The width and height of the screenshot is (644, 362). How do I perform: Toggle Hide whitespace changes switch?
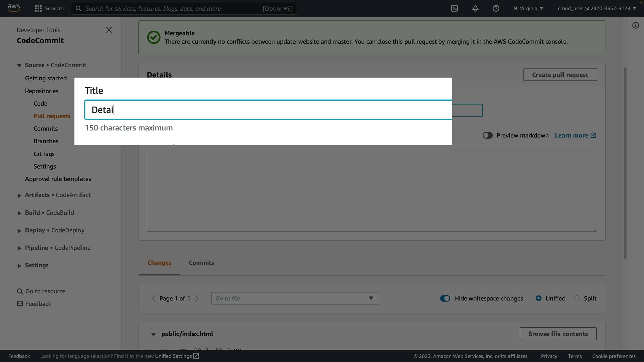pyautogui.click(x=445, y=298)
